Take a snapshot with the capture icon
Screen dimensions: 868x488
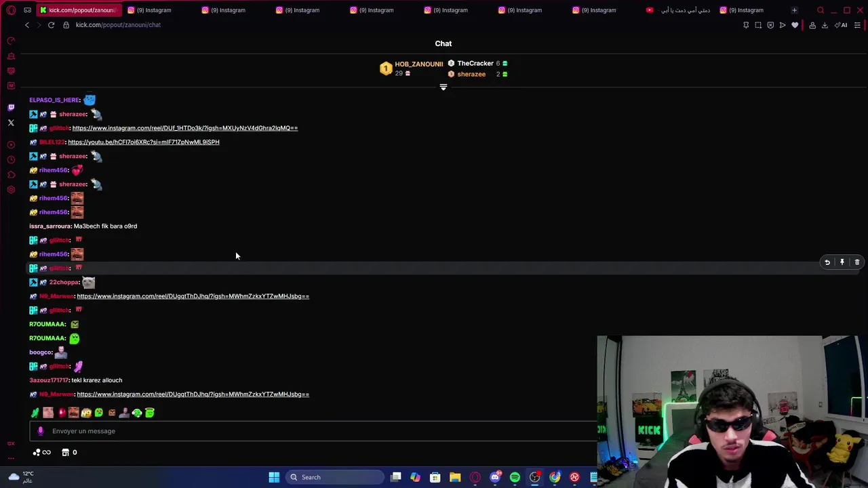(x=758, y=25)
